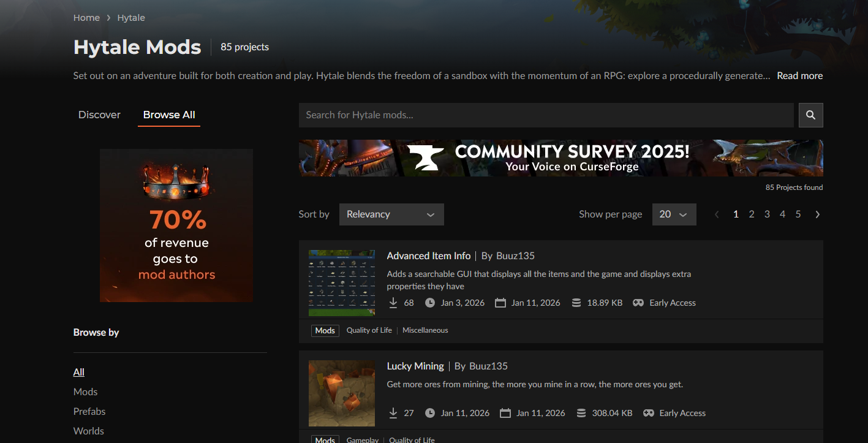The width and height of the screenshot is (868, 443).
Task: Click the 85 projects count text
Action: pyautogui.click(x=245, y=47)
